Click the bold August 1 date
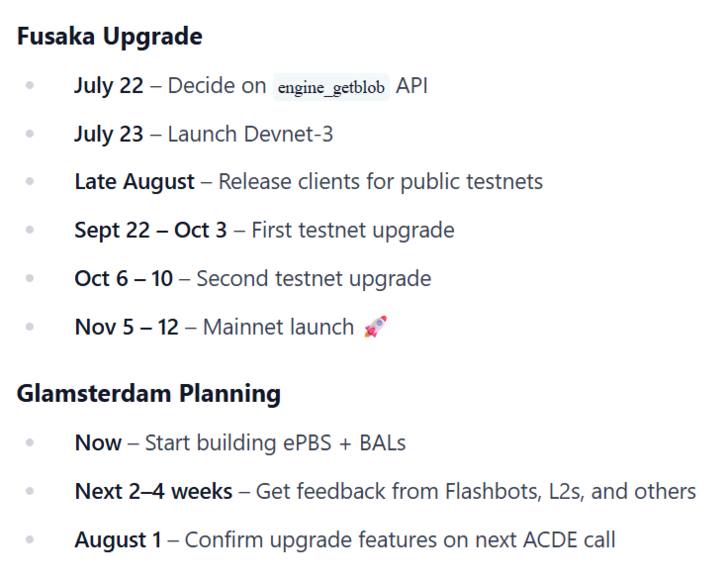728x581 pixels. [117, 540]
